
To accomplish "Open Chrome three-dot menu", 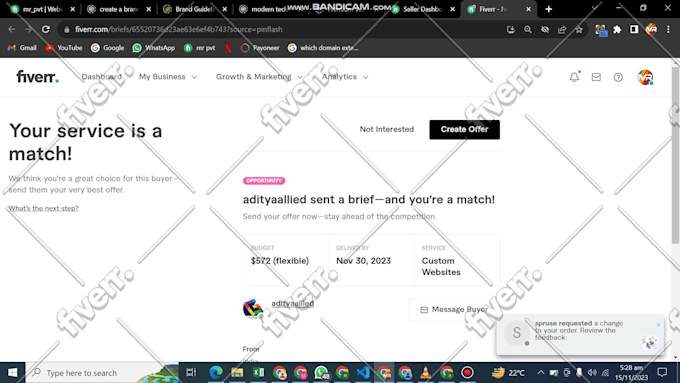I will (668, 29).
